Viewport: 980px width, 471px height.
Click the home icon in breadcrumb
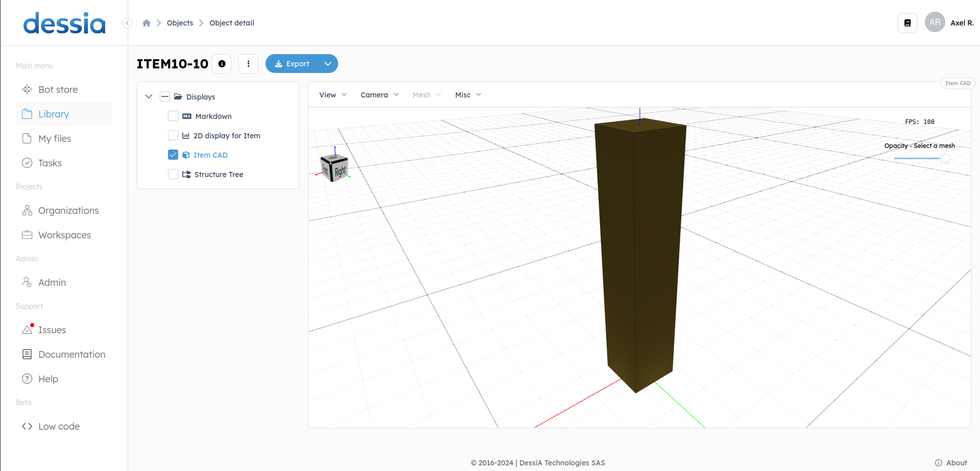(x=147, y=23)
